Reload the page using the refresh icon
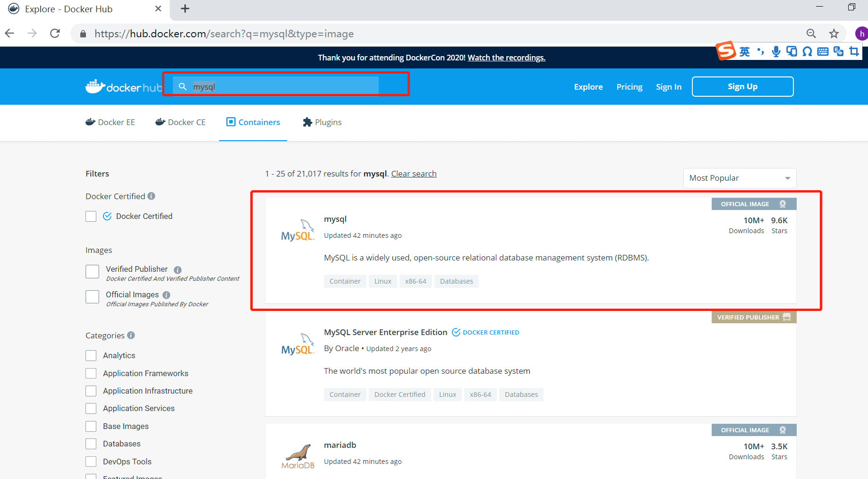The image size is (868, 479). point(55,34)
